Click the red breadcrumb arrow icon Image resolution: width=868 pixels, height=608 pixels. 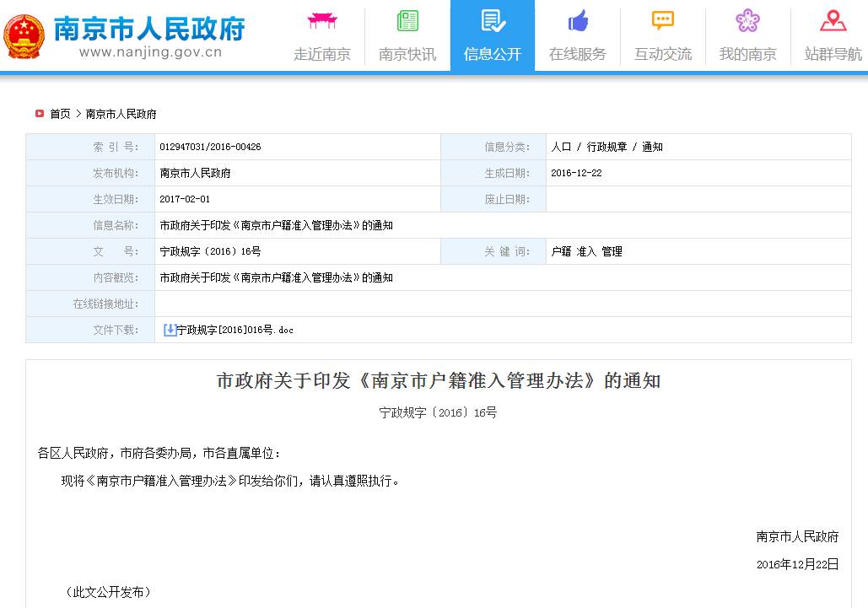[x=40, y=113]
